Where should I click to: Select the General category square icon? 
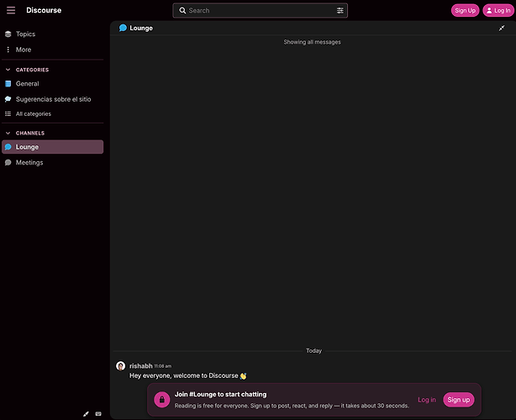pos(8,83)
